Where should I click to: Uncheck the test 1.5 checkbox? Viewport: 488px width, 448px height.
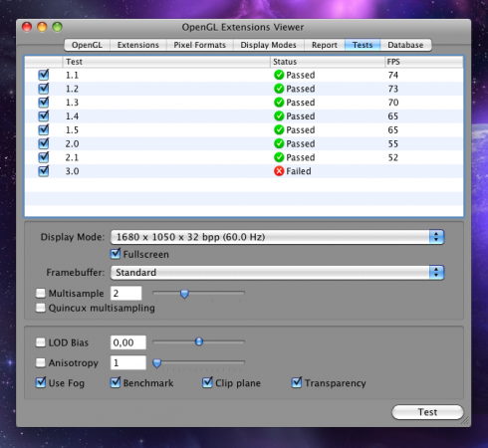44,129
